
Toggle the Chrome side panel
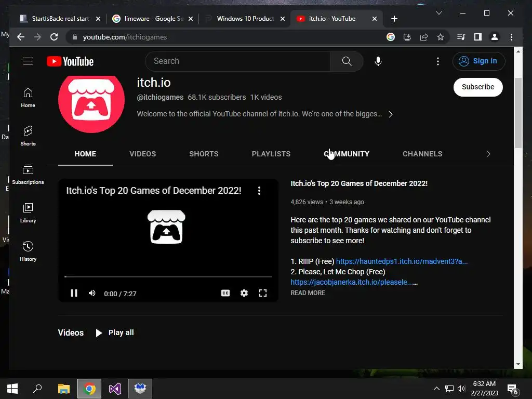478,37
